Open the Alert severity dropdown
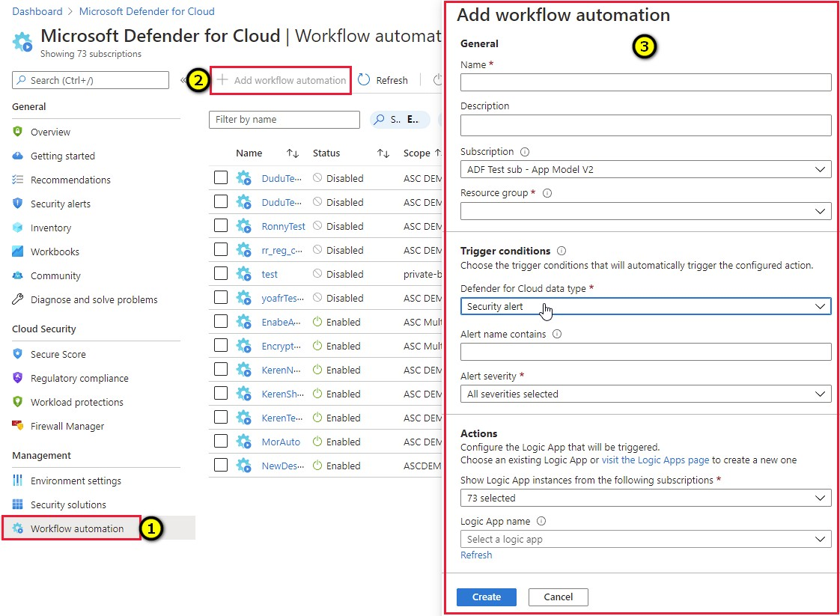The image size is (840, 616). (x=645, y=394)
